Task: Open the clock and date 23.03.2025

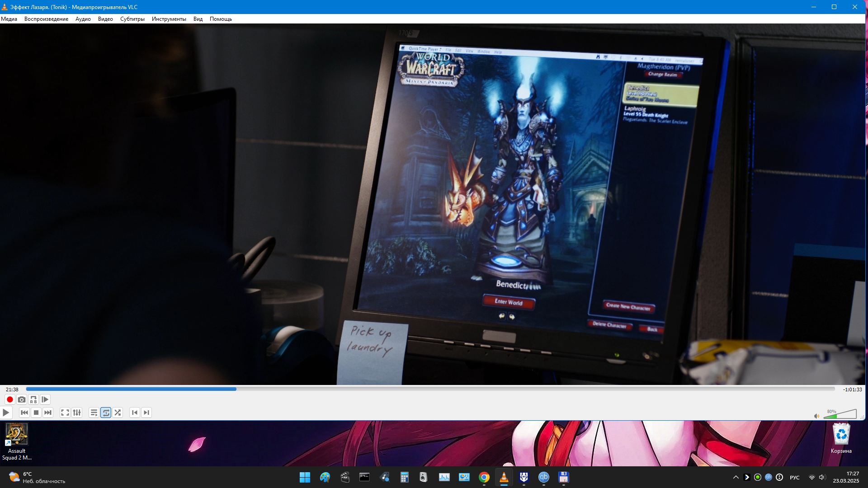Action: tap(846, 477)
